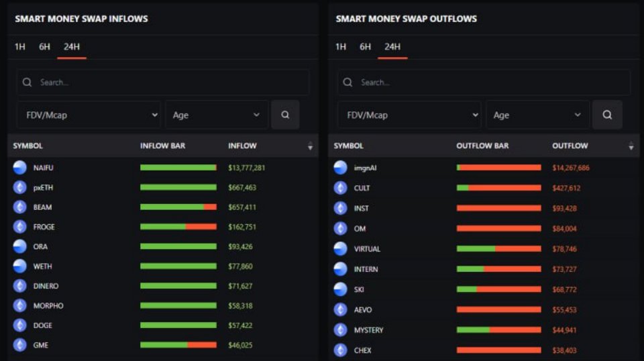Open the inflows Age dropdown
The width and height of the screenshot is (644, 361).
point(217,115)
